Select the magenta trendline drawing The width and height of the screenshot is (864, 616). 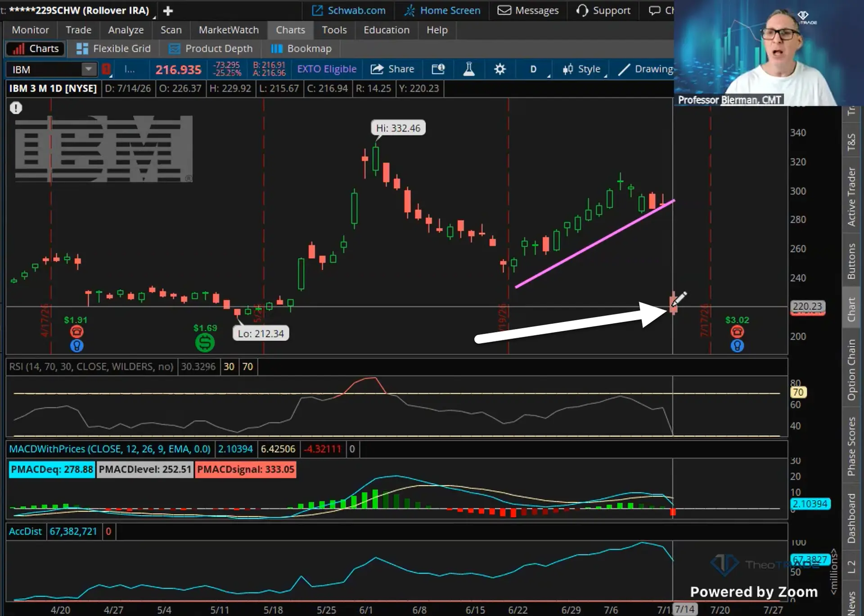pyautogui.click(x=595, y=244)
